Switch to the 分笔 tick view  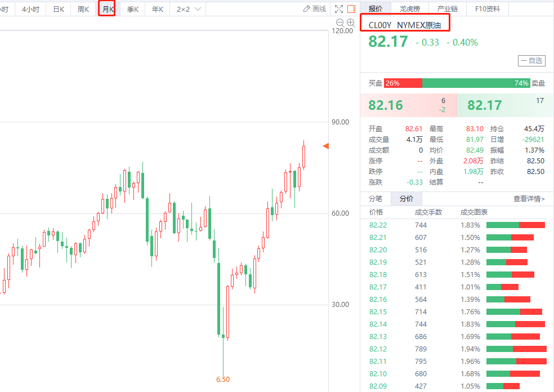click(375, 199)
